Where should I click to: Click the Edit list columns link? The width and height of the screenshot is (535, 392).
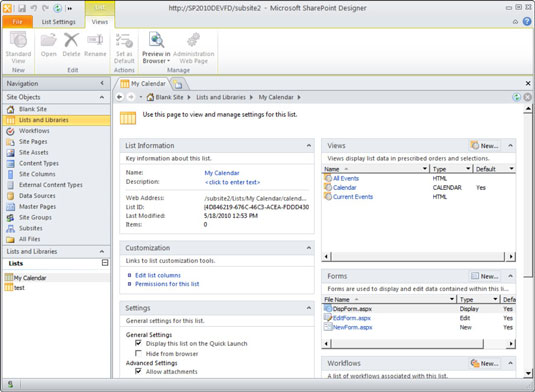[158, 275]
